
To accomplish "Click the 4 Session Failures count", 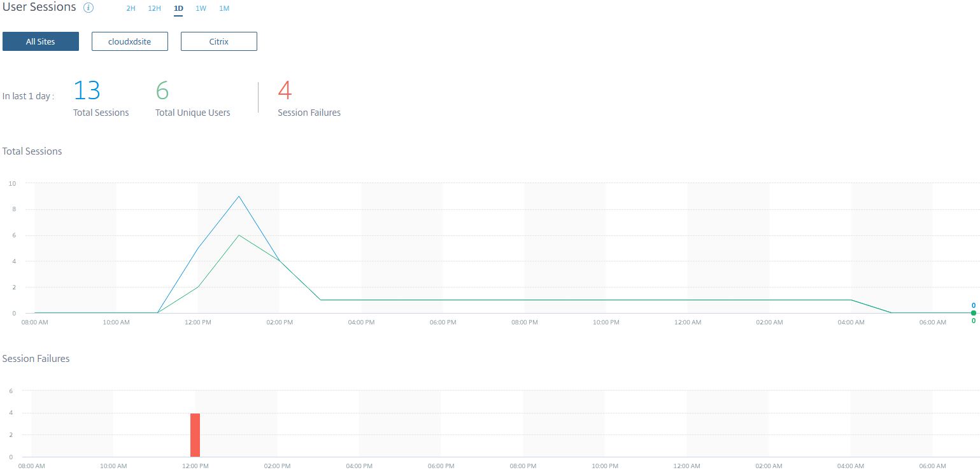I will pos(285,91).
